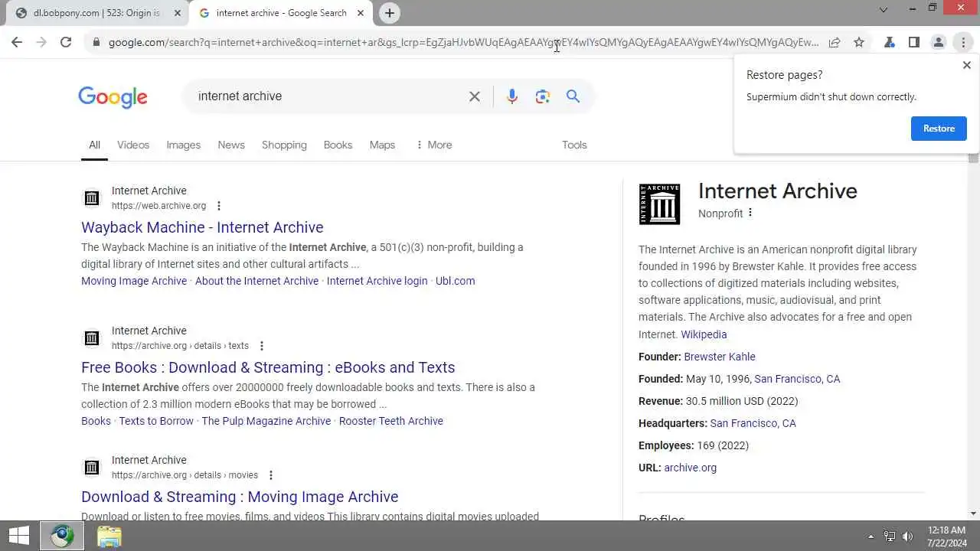Expand the More search filters menu

[433, 145]
